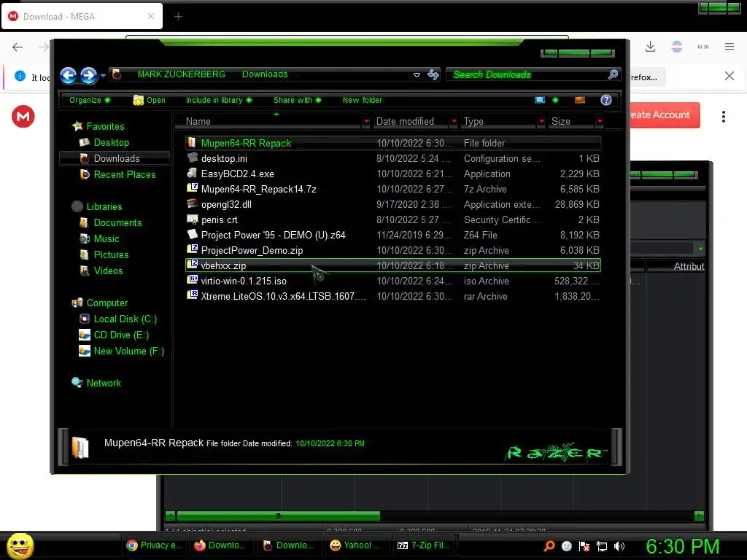
Task: Open Explorer help icon
Action: [606, 100]
